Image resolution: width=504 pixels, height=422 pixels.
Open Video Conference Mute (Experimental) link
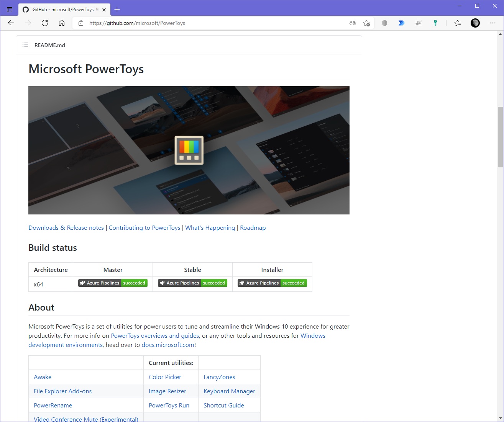86,419
